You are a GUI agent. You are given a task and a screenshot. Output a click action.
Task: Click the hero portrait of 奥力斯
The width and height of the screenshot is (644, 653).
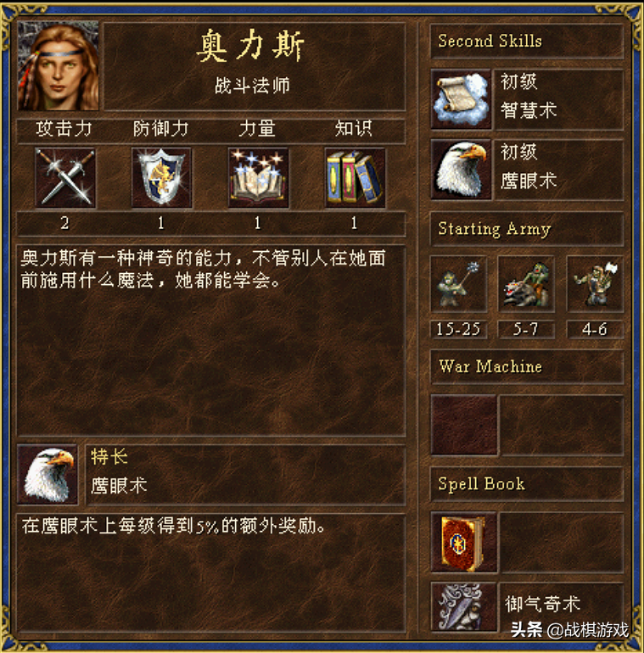tap(59, 66)
